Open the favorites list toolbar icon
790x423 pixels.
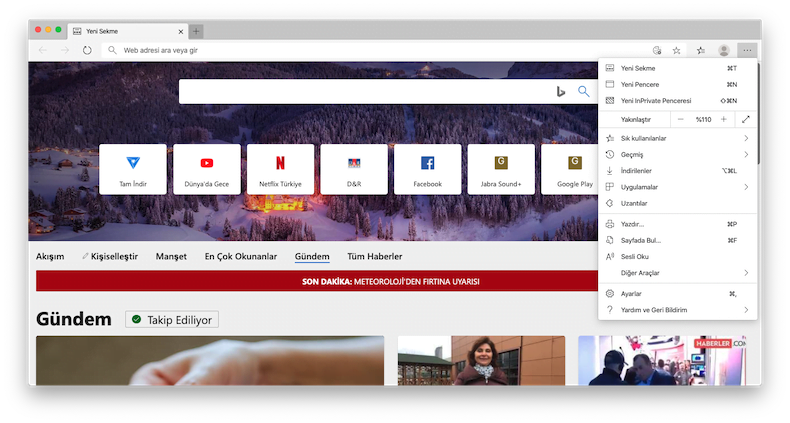pos(700,50)
